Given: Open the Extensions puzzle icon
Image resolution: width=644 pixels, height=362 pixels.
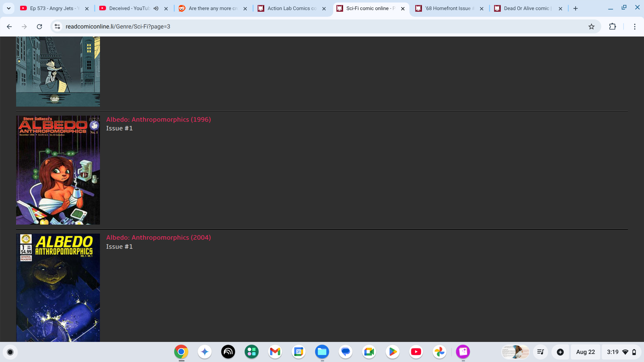Looking at the screenshot, I should 612,26.
